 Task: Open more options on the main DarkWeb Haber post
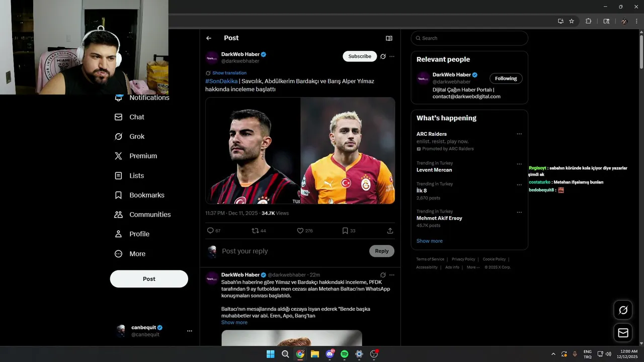(392, 56)
